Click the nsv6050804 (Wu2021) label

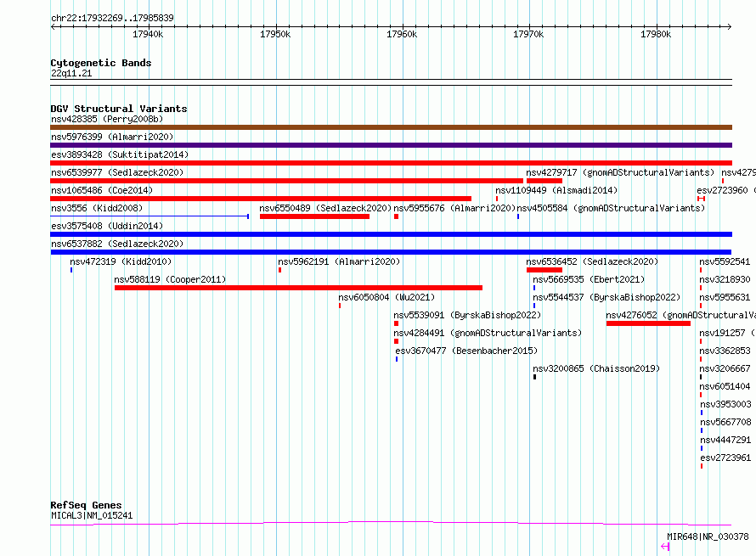pos(386,297)
